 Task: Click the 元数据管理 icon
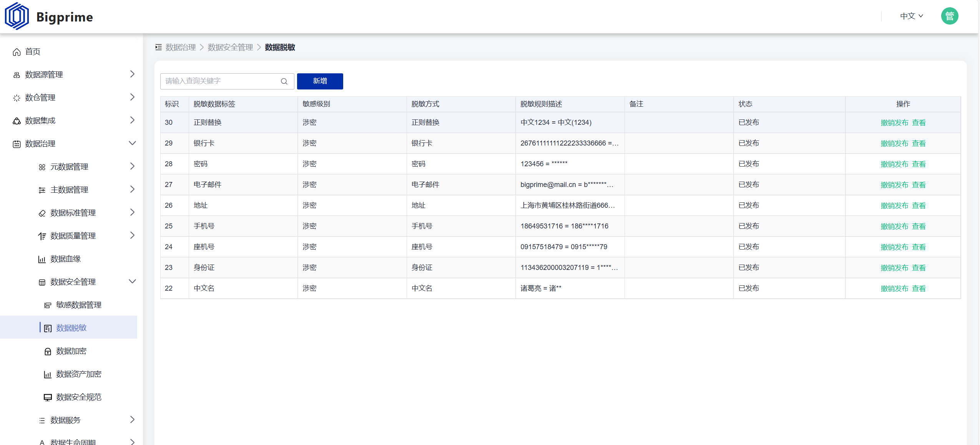click(42, 167)
